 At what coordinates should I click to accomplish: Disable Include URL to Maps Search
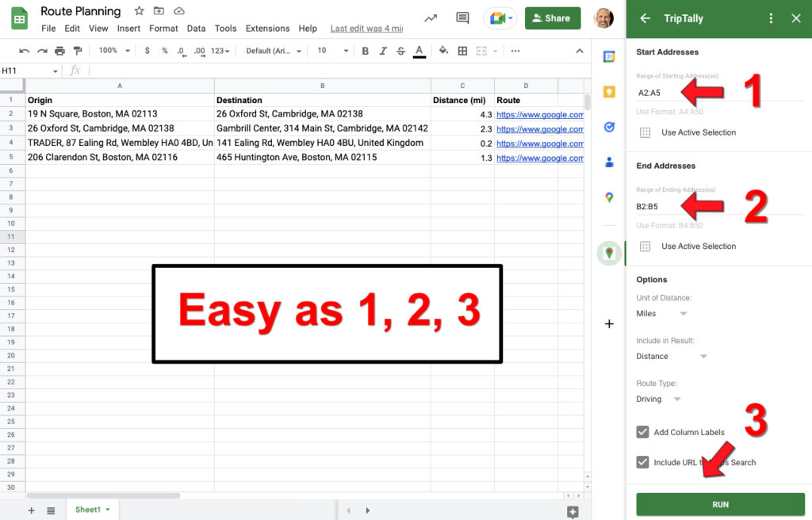click(x=642, y=462)
